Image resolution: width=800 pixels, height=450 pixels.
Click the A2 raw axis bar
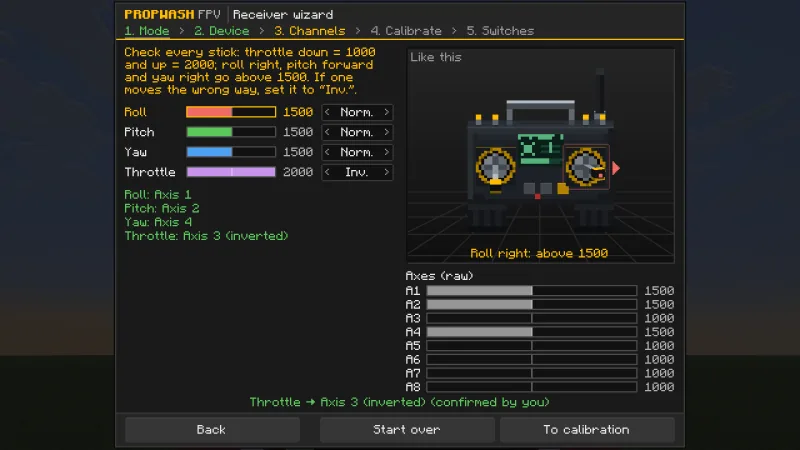pyautogui.click(x=532, y=304)
